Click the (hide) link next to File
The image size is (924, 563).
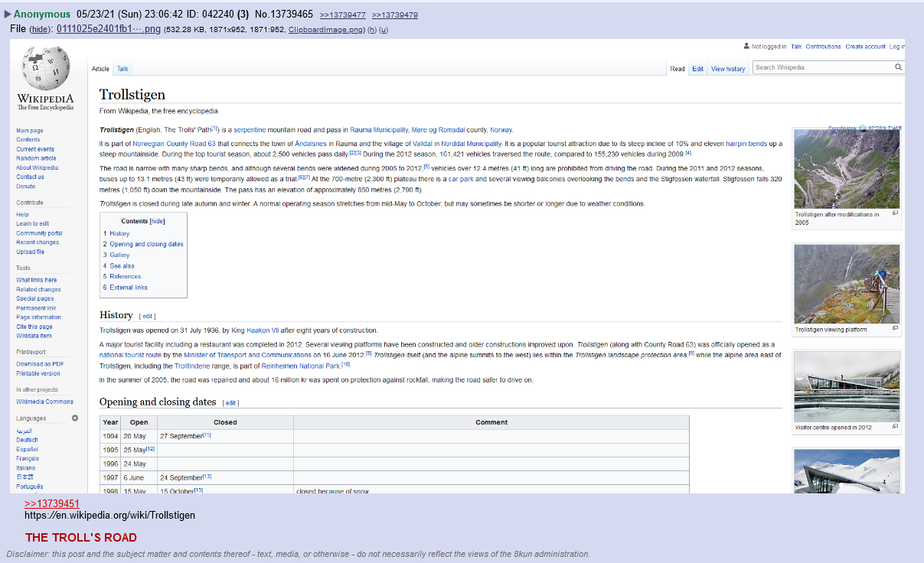(x=41, y=30)
